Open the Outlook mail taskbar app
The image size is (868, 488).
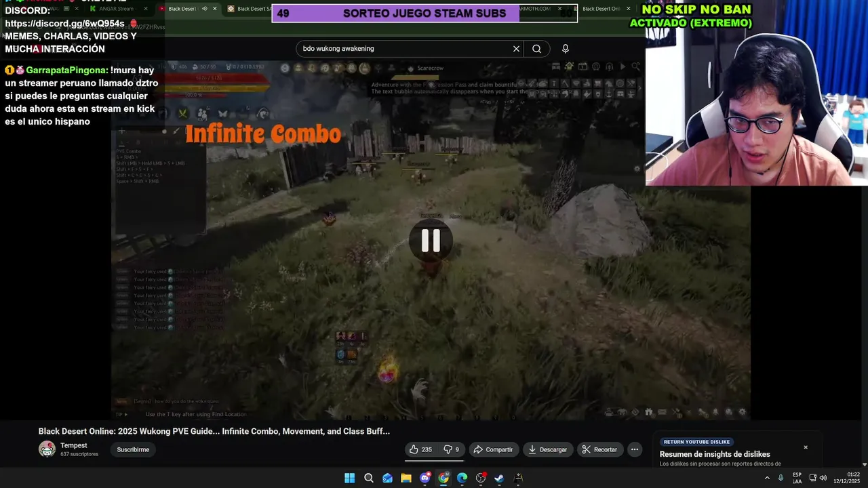387,478
